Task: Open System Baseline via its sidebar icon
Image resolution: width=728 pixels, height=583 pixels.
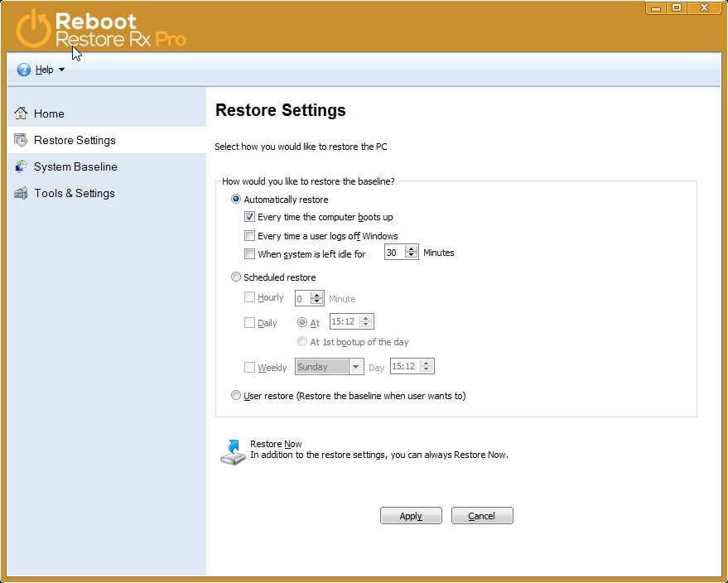Action: [19, 166]
